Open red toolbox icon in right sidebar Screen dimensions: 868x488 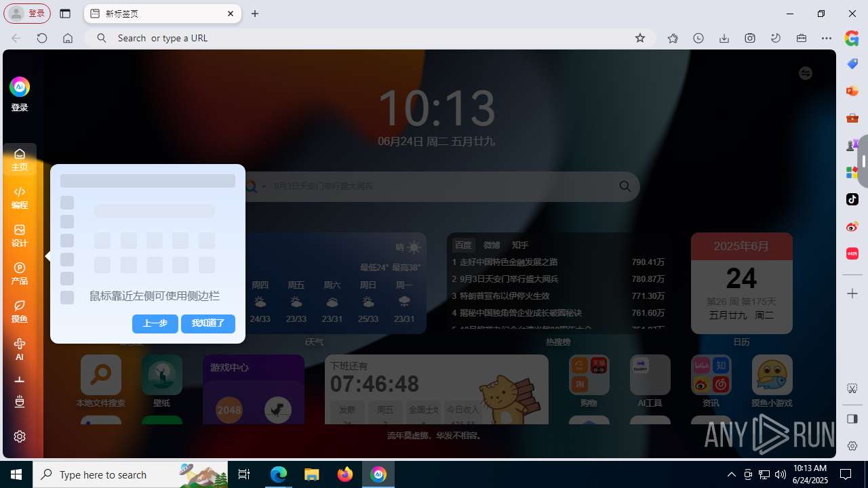852,118
